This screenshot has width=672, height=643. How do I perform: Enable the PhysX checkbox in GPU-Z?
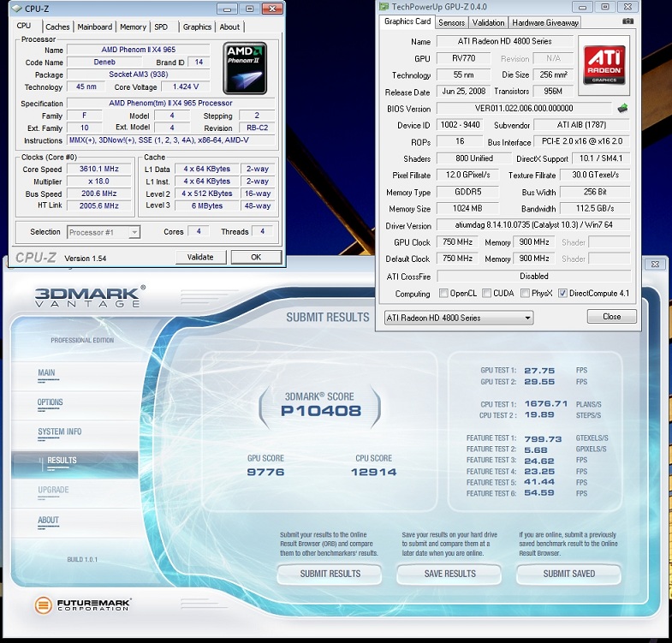525,293
